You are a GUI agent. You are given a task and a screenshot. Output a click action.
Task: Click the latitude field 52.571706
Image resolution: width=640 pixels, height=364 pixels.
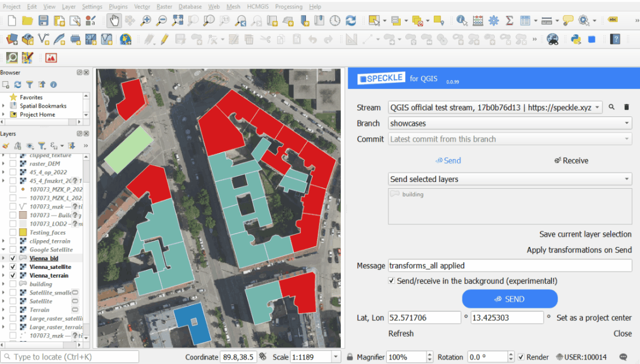pos(424,318)
